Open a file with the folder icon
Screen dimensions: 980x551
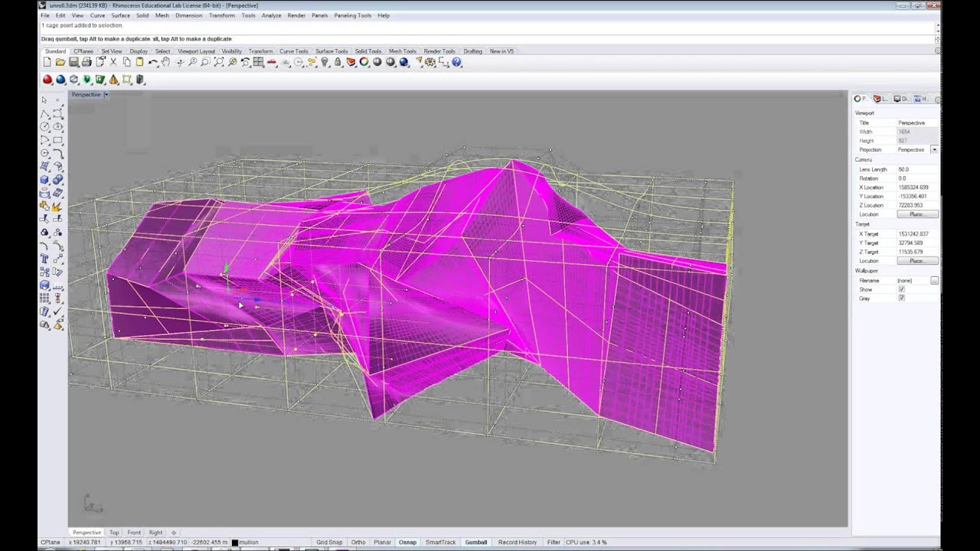tap(60, 62)
